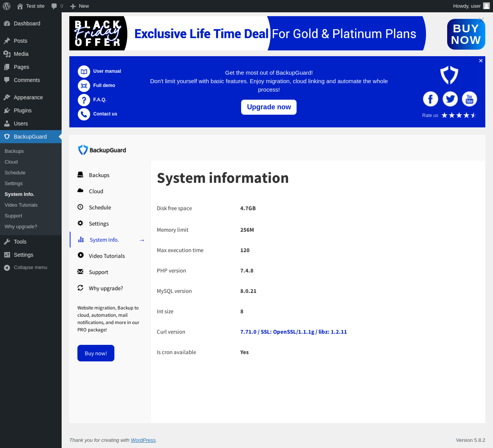
Task: Click the WordPress logo in the admin bar
Action: coord(7,6)
